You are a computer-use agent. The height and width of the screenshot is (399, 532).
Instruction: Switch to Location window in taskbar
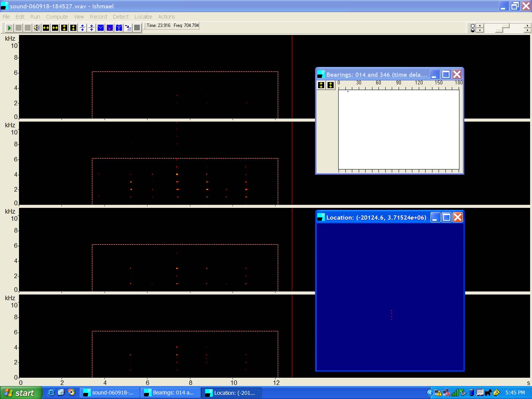(231, 393)
